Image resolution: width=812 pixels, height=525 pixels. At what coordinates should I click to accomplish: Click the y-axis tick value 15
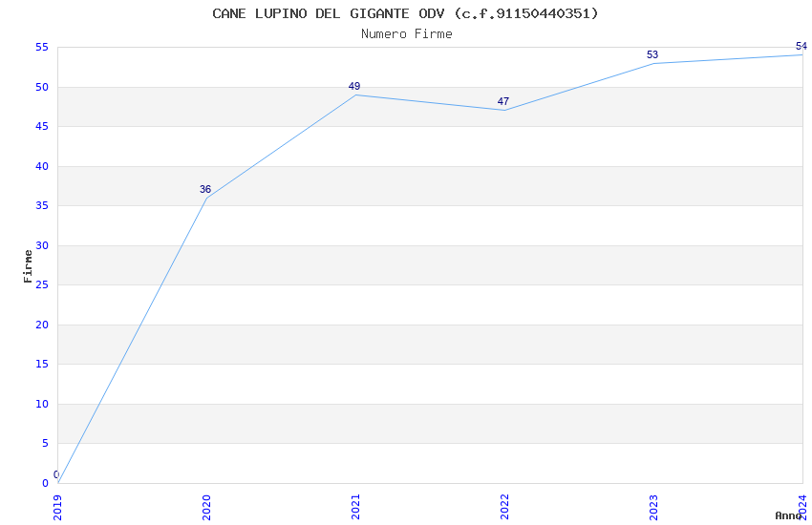(x=42, y=364)
